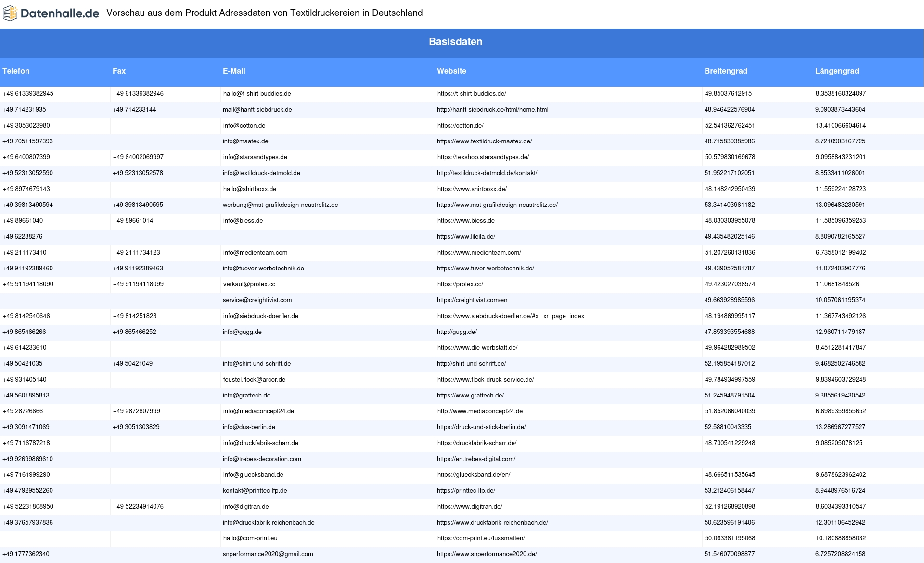Open the https://cotton.de/ website

coord(460,126)
